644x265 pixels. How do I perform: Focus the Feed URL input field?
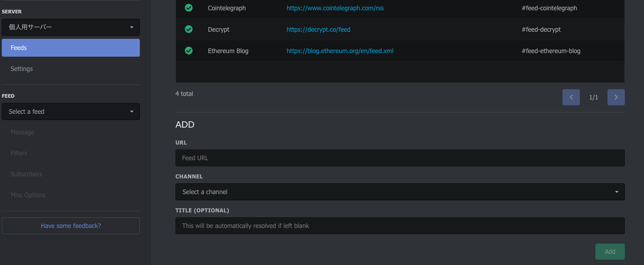click(x=400, y=158)
